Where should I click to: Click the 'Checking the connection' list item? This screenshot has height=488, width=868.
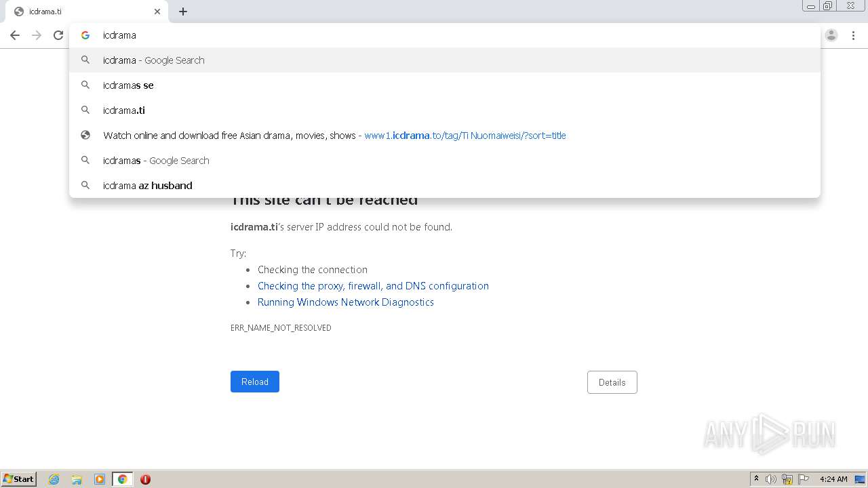click(x=313, y=270)
